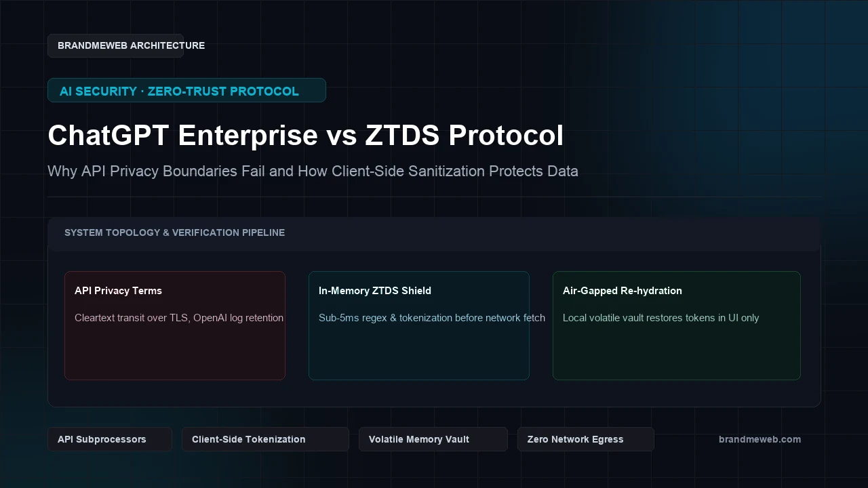This screenshot has width=868, height=488.
Task: Click the subtitle about API Privacy Boundaries
Action: (x=313, y=171)
